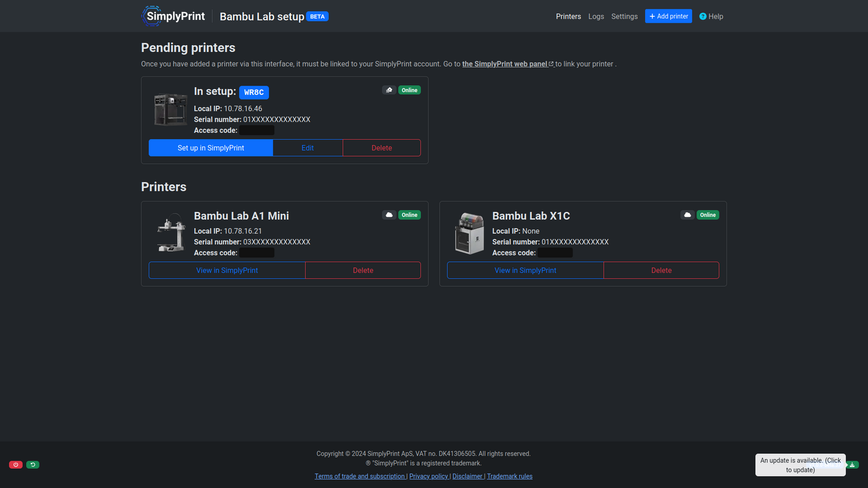Click the cloud icon on Bambu Lab A1 Mini

(x=389, y=215)
